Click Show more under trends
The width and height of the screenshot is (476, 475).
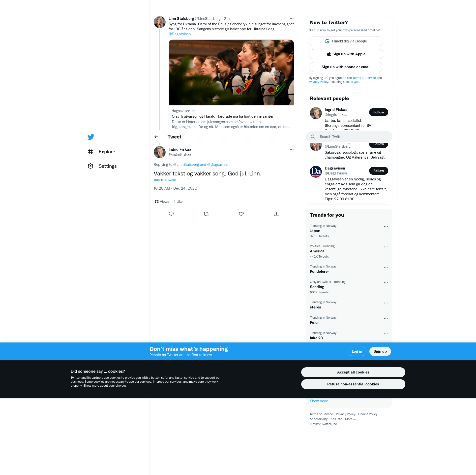[x=319, y=401]
